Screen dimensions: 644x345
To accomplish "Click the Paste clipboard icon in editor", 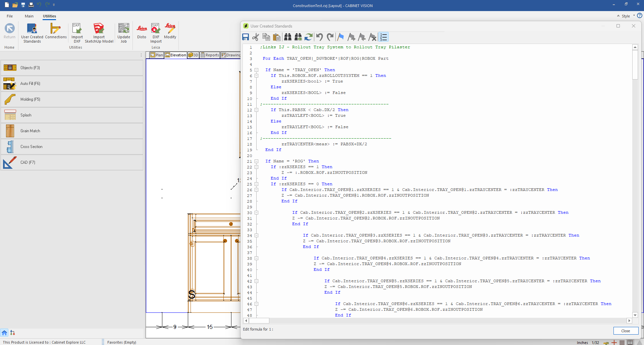I will click(x=277, y=37).
